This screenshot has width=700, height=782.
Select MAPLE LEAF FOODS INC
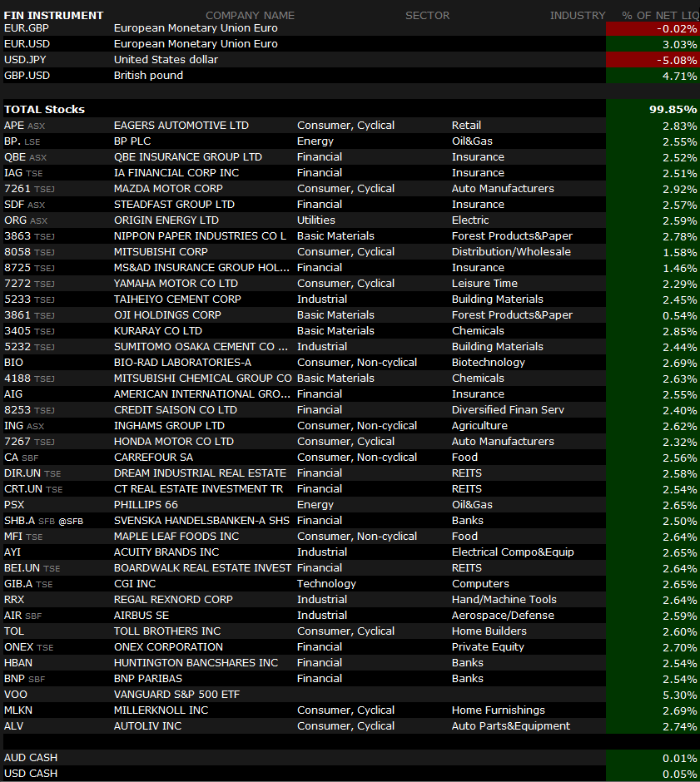176,537
